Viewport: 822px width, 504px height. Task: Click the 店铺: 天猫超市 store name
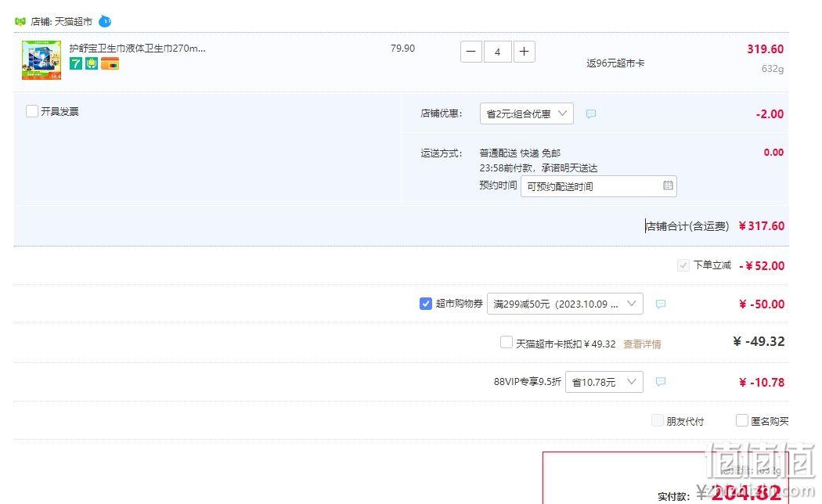click(61, 21)
